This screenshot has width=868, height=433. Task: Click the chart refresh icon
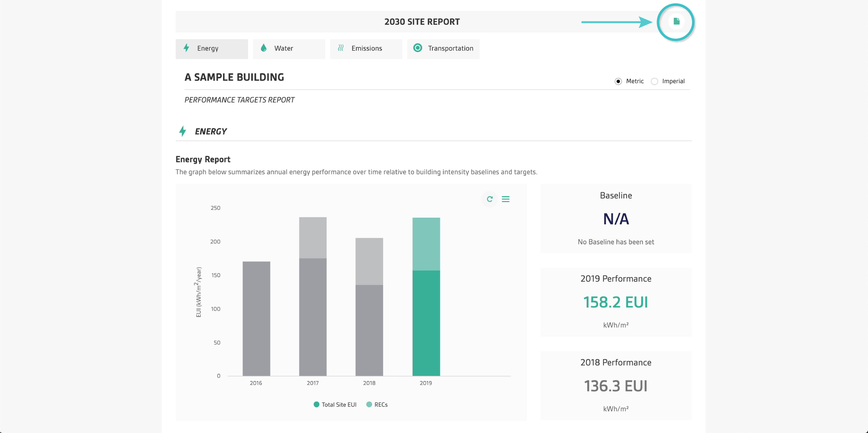coord(490,199)
